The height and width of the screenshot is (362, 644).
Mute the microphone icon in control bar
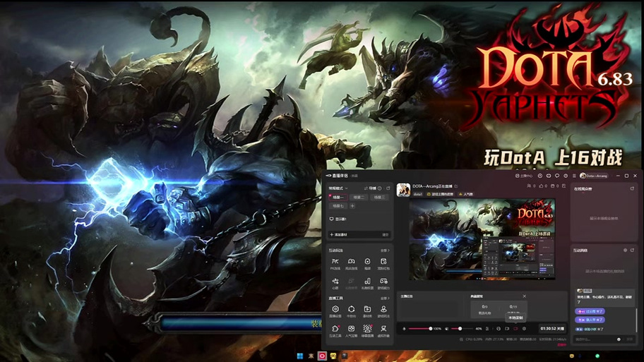(404, 328)
